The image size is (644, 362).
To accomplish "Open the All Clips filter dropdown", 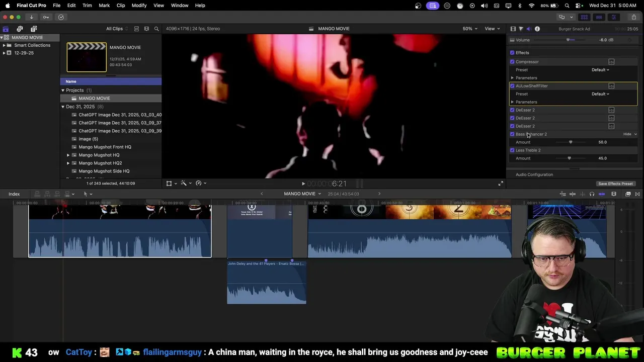I will [117, 29].
